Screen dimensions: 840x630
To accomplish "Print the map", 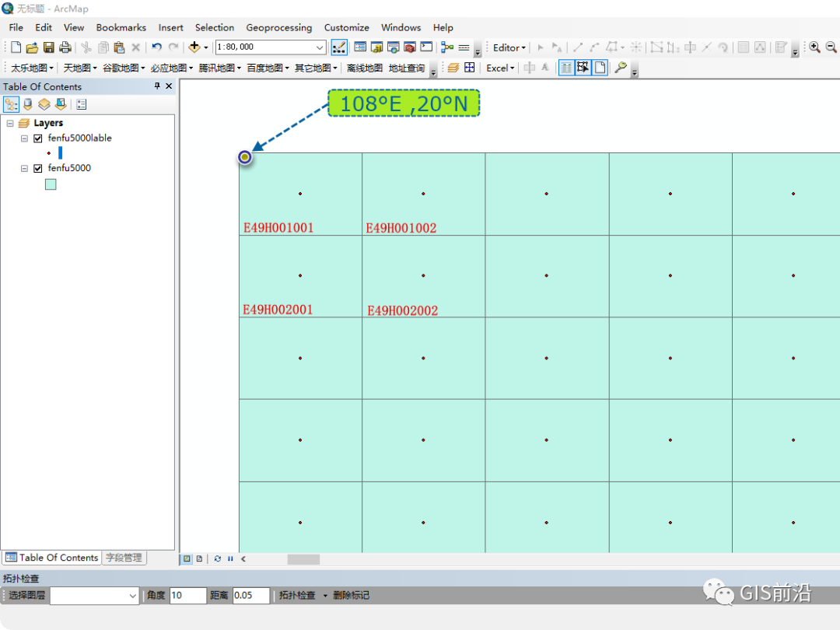I will click(65, 47).
